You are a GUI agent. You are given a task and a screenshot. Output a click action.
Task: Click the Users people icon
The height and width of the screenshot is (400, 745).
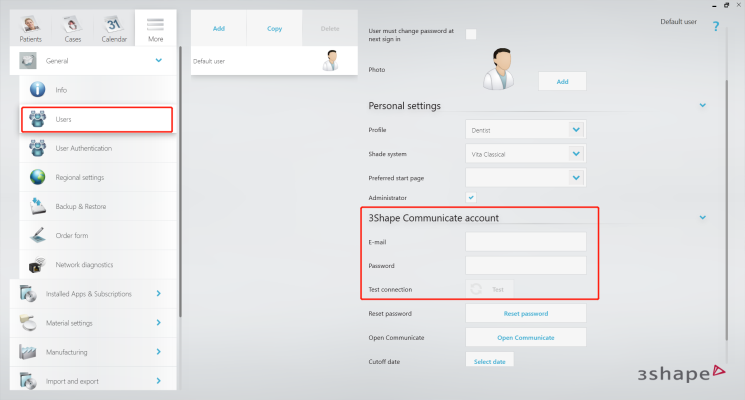(38, 119)
